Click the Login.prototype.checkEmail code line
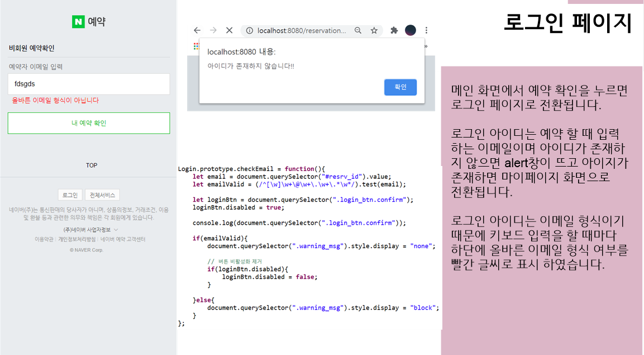This screenshot has width=644, height=355. click(251, 169)
